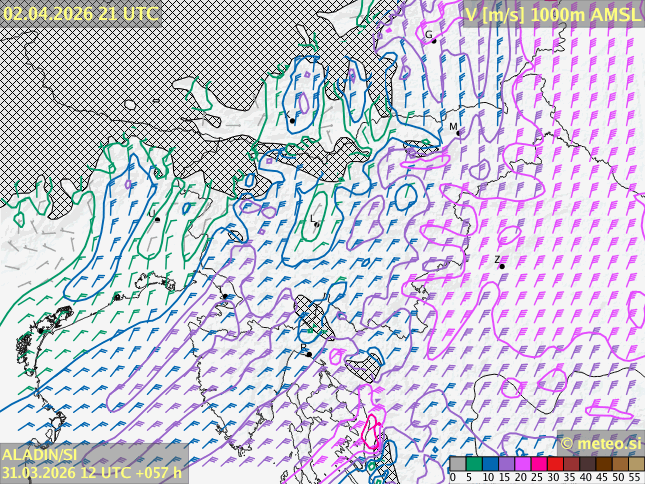This screenshot has width=645, height=484.
Task: Select the dark brown 45 m/s legend swatch
Action: [603, 464]
